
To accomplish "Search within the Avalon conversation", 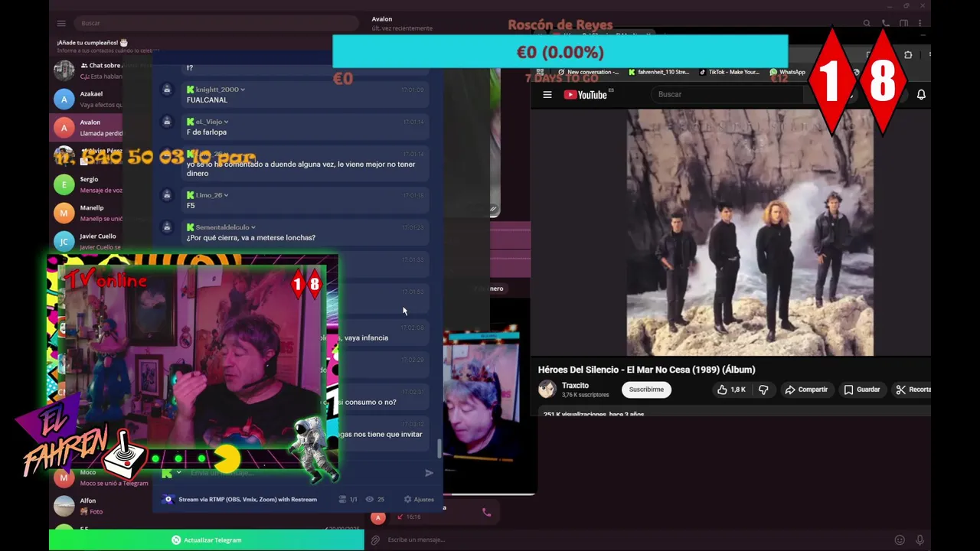I will tap(867, 23).
